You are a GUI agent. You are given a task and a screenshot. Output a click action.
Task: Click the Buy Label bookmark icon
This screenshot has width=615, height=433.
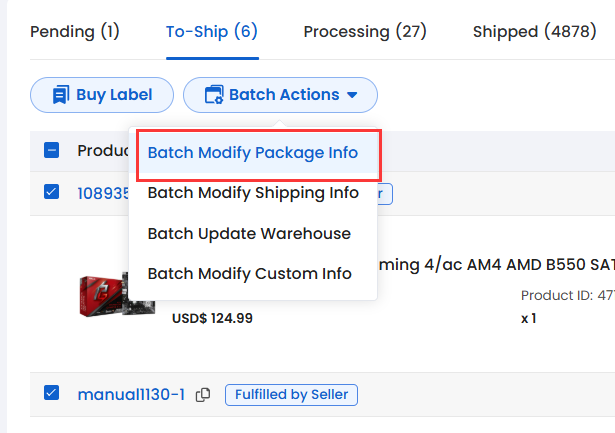(61, 95)
